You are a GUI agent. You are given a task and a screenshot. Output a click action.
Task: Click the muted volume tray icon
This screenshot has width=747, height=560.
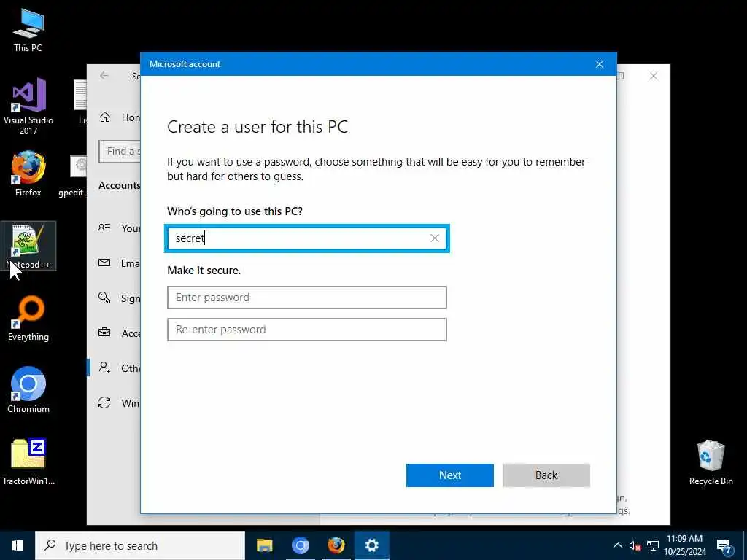(635, 545)
